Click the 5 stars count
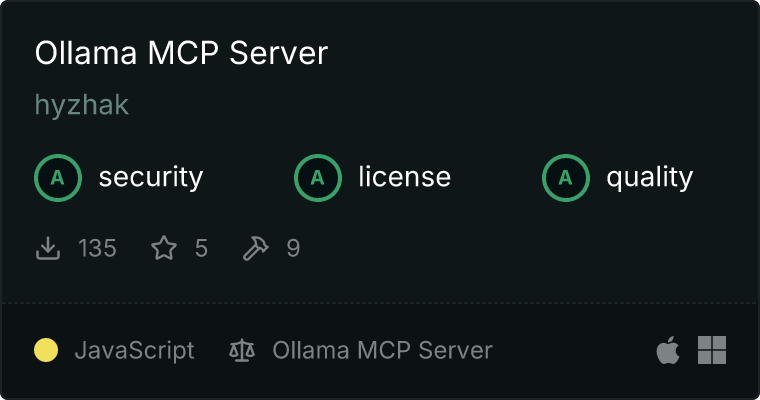Screen dimensions: 760x400 click(x=201, y=248)
